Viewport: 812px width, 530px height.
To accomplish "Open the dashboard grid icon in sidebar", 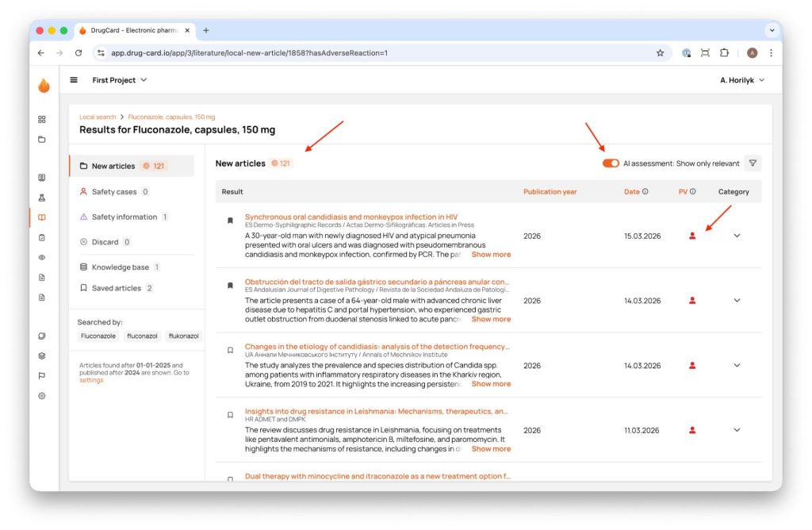I will coord(42,119).
